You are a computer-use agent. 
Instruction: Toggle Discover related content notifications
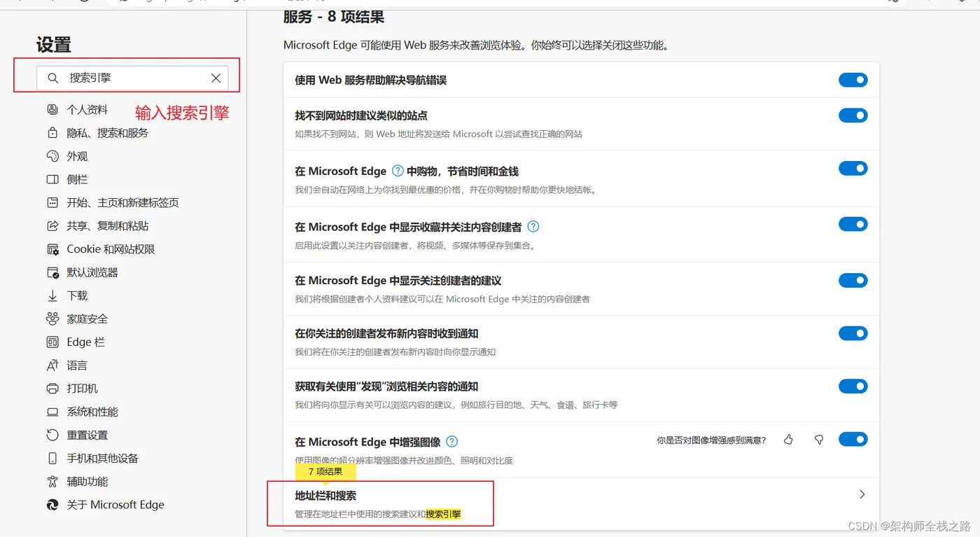[853, 386]
